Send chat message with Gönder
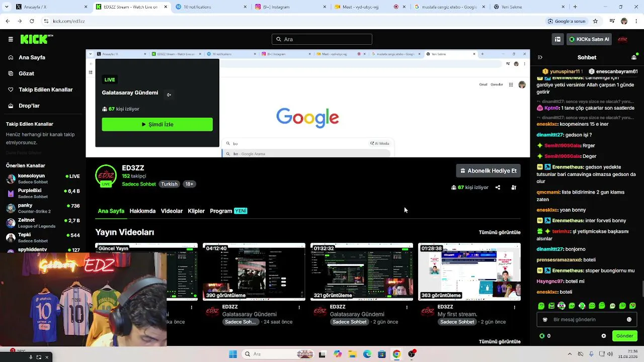Viewport: 644px width, 362px height. pyautogui.click(x=624, y=336)
